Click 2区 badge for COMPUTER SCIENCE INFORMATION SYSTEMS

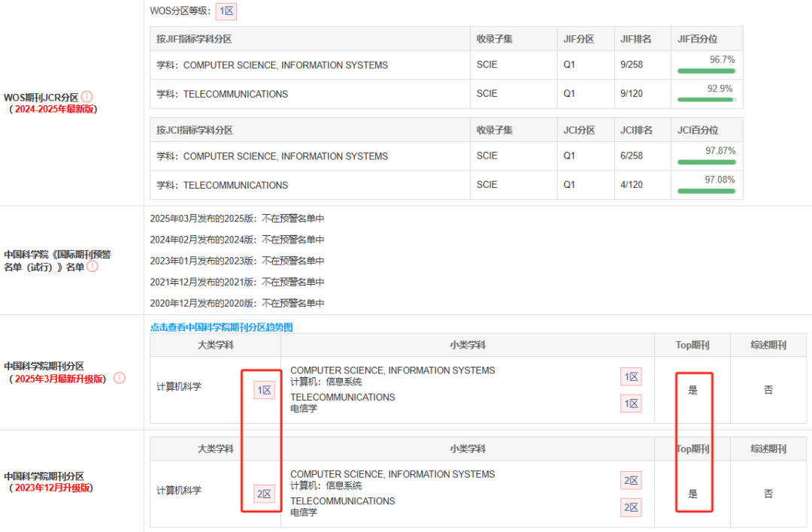coord(631,480)
